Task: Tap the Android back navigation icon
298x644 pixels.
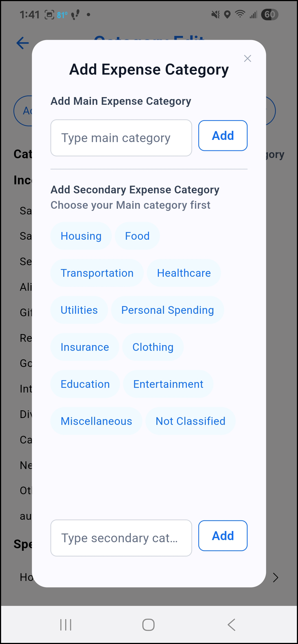Action: click(231, 625)
